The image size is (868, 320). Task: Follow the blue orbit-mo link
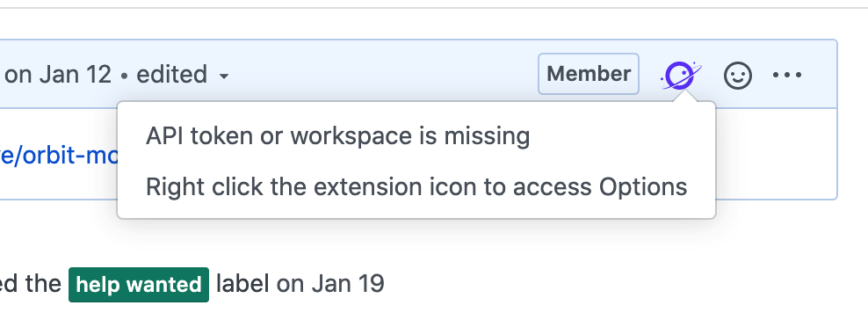click(58, 156)
